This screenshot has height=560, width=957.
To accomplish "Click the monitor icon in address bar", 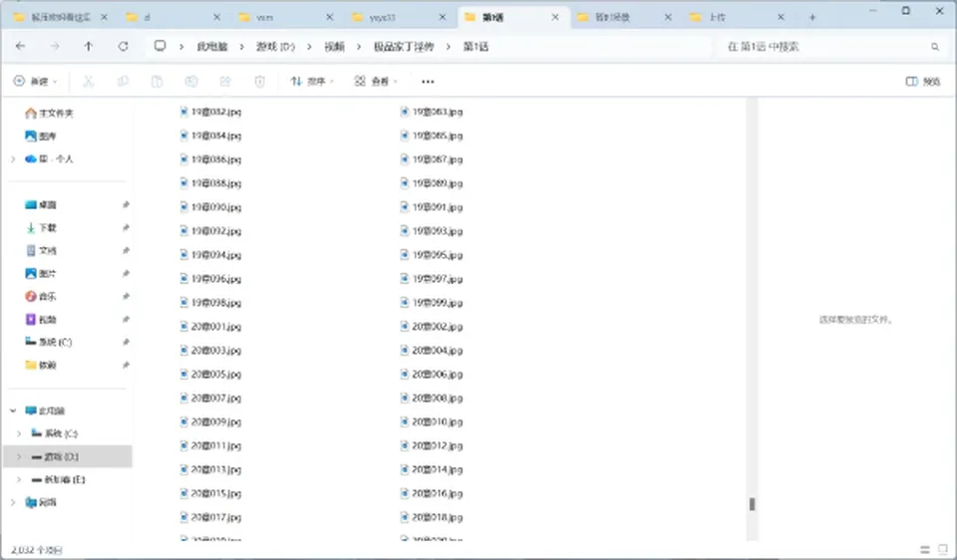I will (x=159, y=46).
